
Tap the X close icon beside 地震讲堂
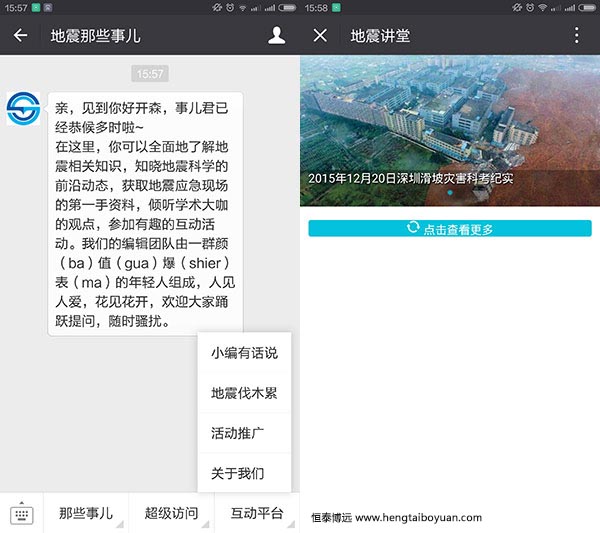pyautogui.click(x=320, y=36)
